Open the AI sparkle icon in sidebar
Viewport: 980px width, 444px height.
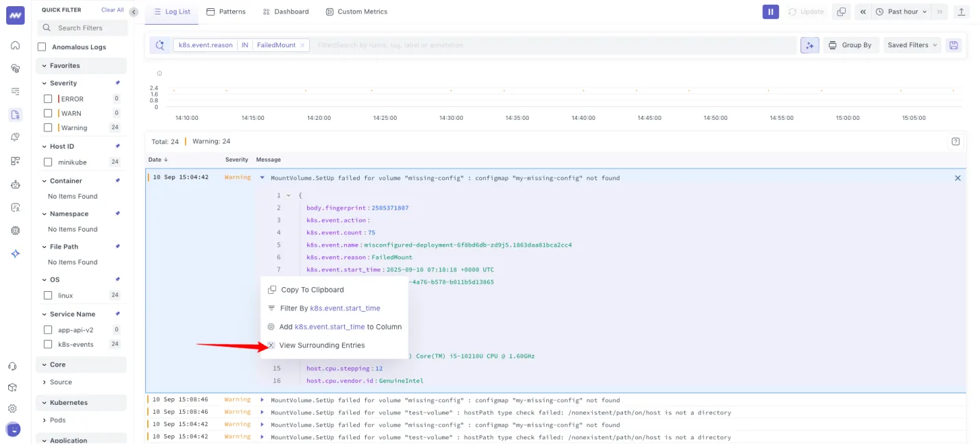tap(15, 254)
